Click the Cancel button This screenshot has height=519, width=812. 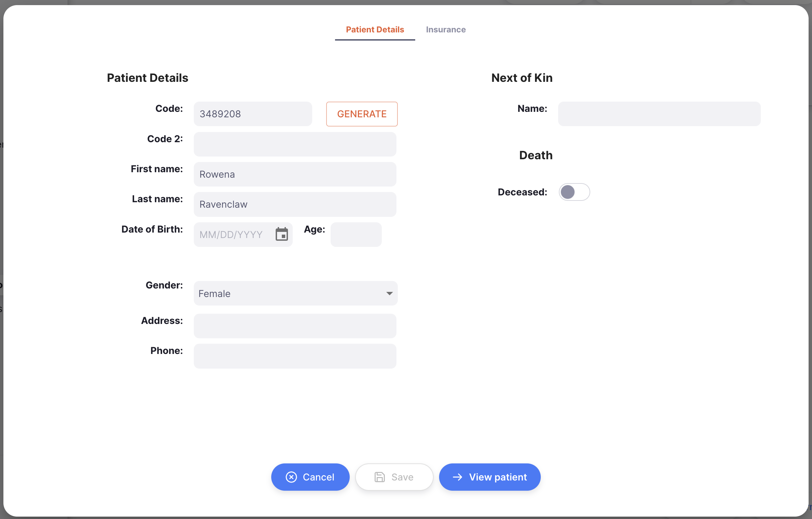[310, 477]
